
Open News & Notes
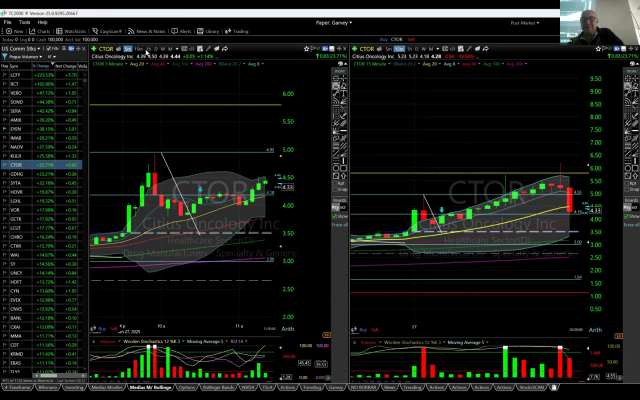[148, 31]
